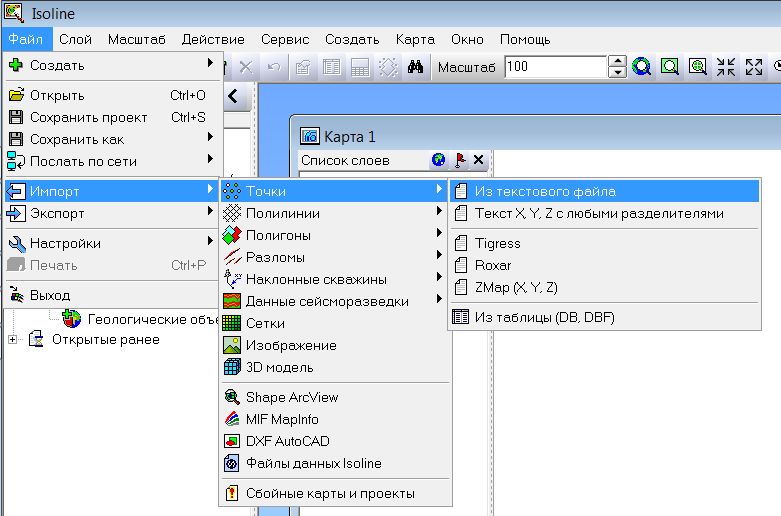Viewport: 781px width, 516px height.
Task: Open the Карта menu
Action: click(415, 39)
